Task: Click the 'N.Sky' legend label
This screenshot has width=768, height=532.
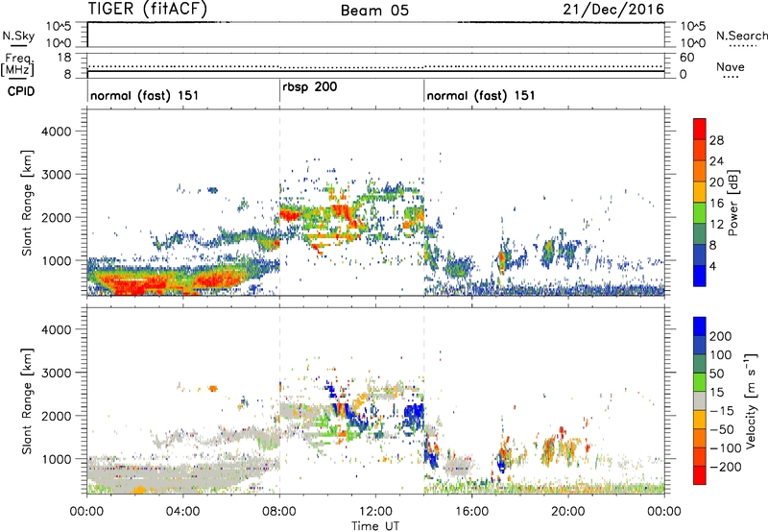Action: pyautogui.click(x=18, y=36)
